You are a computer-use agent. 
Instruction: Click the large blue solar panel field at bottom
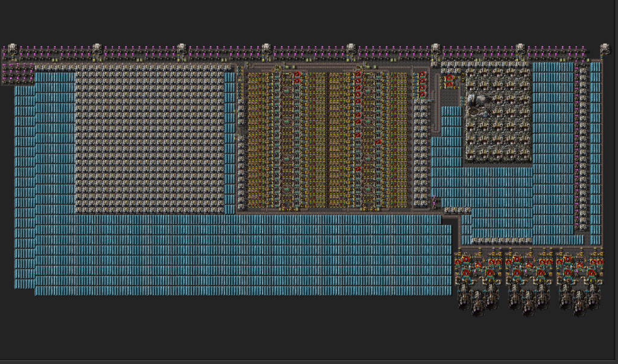(243, 255)
